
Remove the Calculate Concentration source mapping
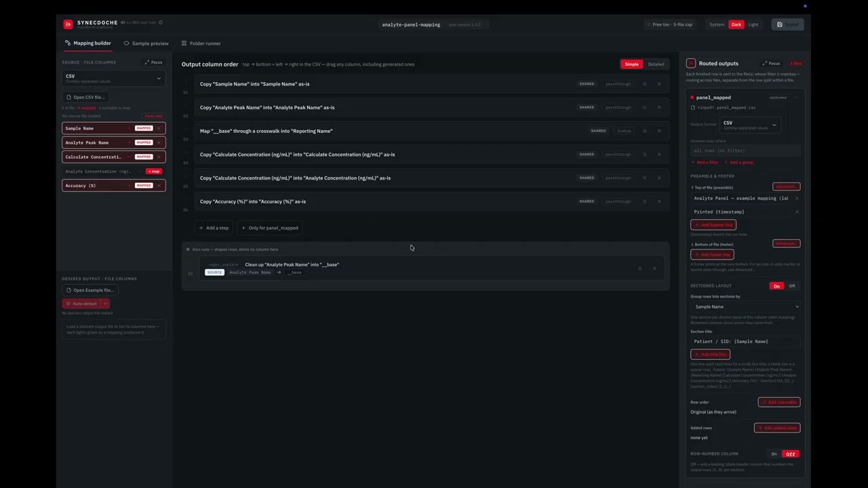pyautogui.click(x=159, y=157)
